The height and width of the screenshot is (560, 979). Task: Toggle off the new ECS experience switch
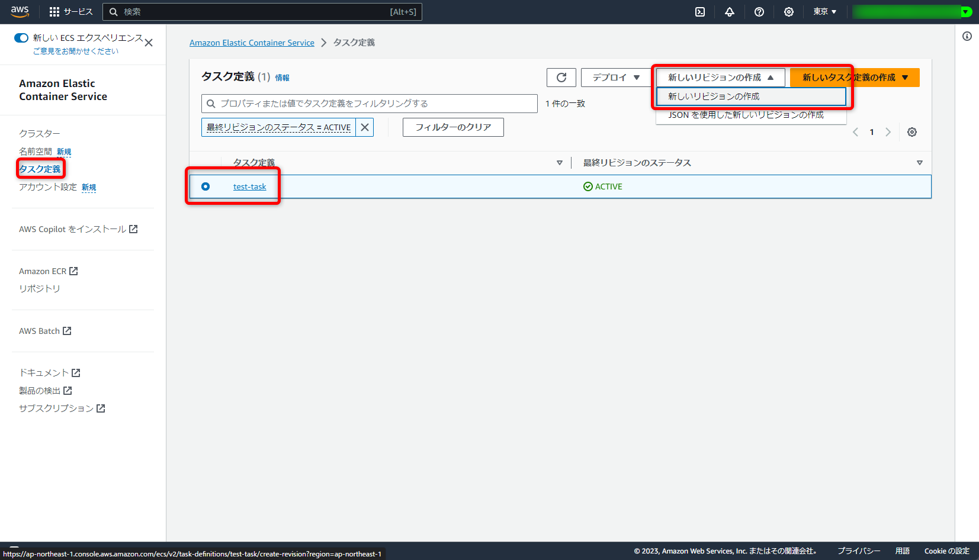point(21,37)
